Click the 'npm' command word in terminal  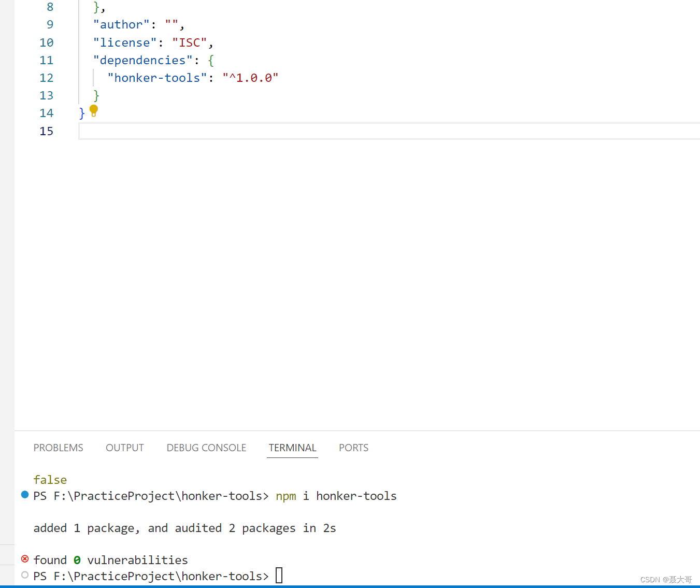click(x=286, y=496)
